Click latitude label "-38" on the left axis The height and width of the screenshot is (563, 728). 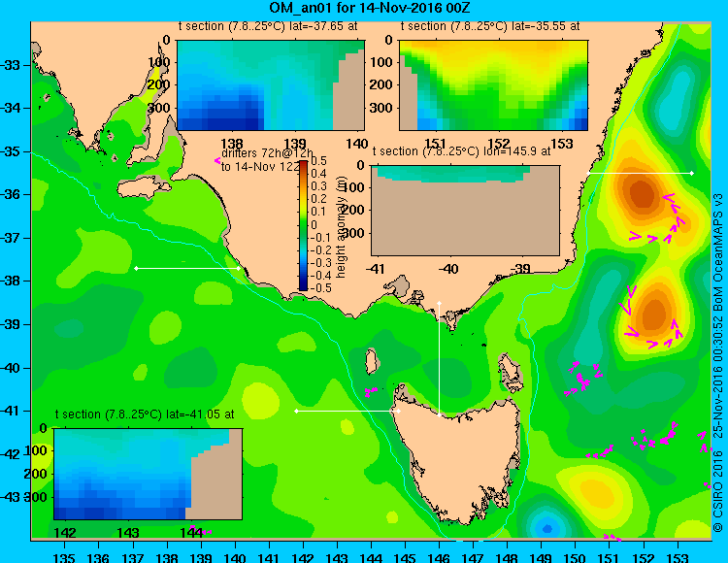11,281
